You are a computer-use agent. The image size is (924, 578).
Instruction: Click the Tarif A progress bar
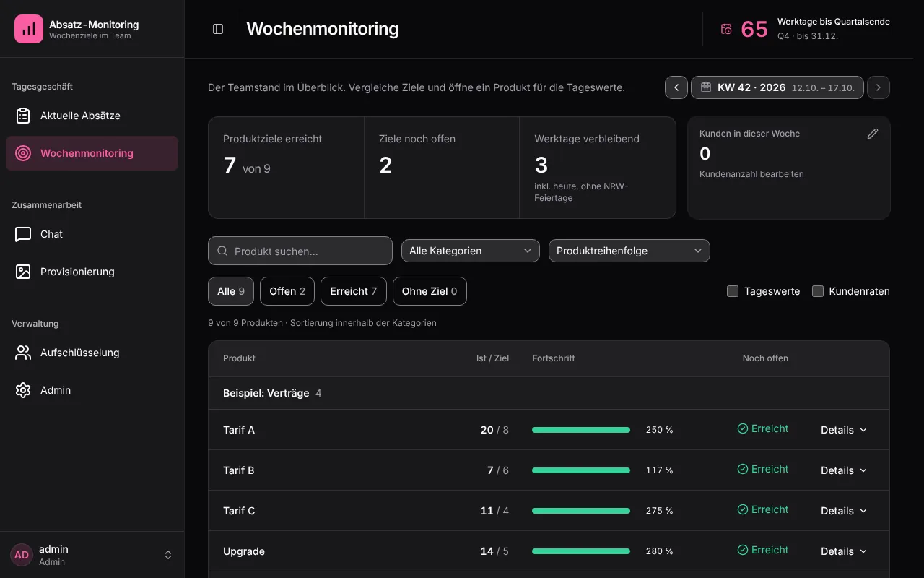pos(581,430)
